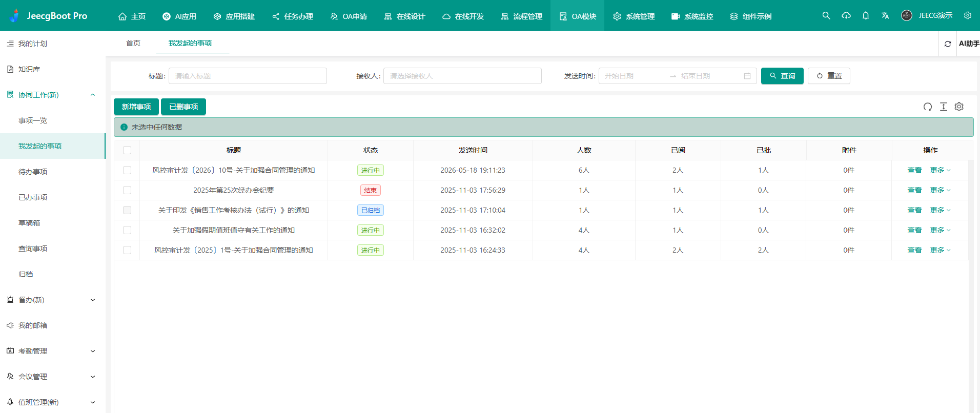This screenshot has height=413, width=980.
Task: Click the 主页 home icon in top nav
Action: tap(122, 16)
